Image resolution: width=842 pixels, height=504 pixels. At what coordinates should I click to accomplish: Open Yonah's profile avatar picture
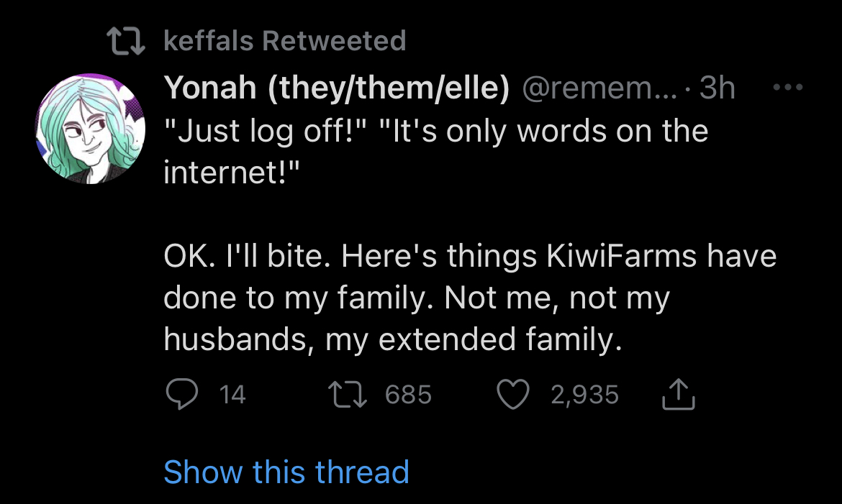tap(90, 129)
